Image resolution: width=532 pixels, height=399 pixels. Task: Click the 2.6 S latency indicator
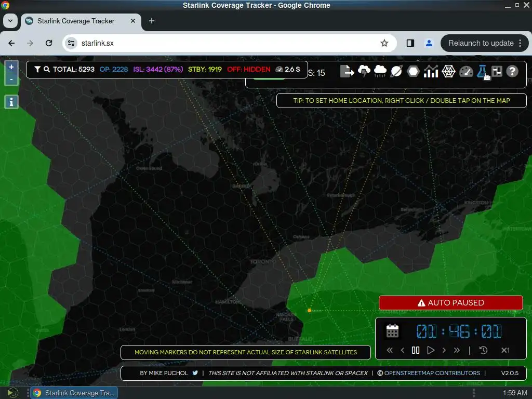288,69
